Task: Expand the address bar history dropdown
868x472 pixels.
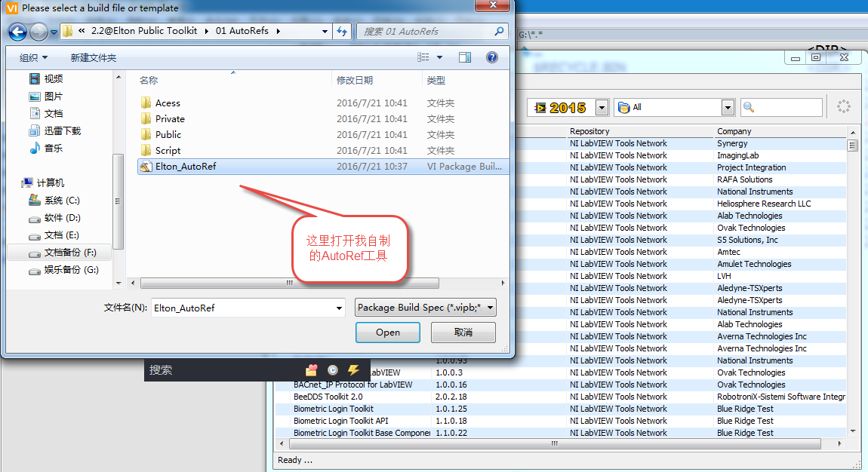Action: pos(325,32)
